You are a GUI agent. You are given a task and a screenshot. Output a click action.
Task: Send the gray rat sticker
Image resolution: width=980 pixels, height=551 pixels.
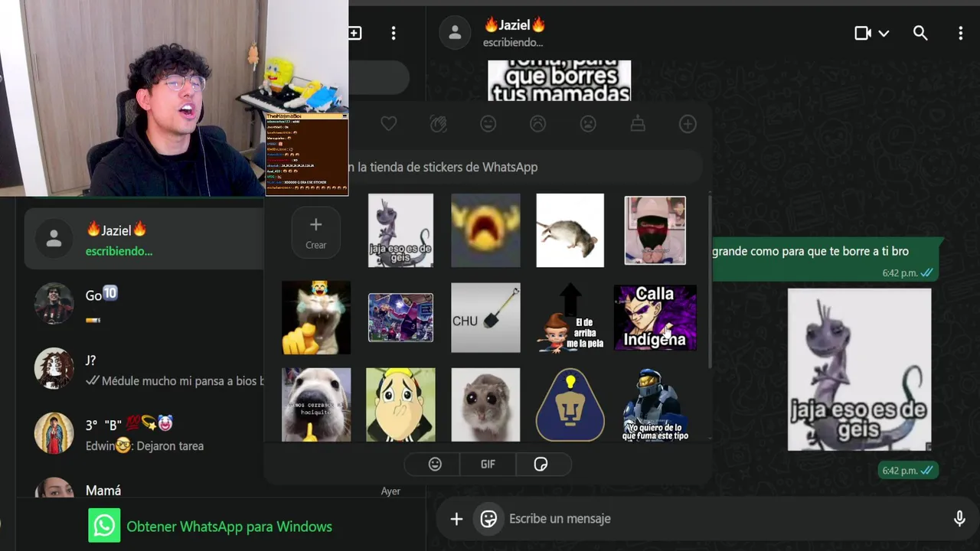[x=570, y=230]
